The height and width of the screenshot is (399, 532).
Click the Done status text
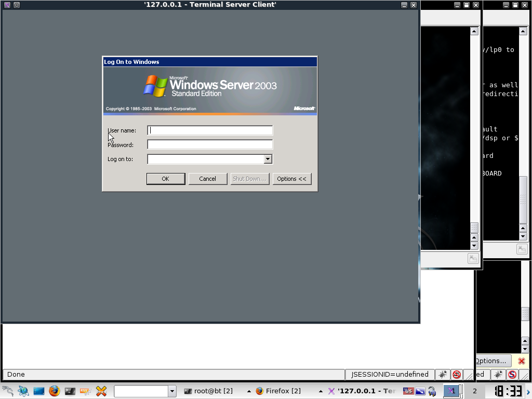click(16, 375)
